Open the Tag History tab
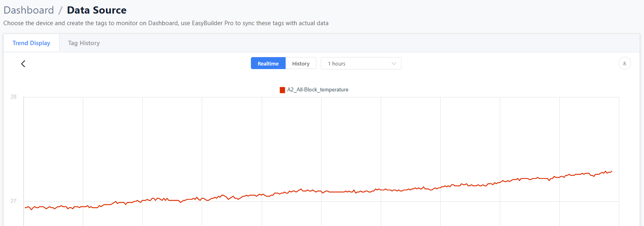 pyautogui.click(x=84, y=43)
